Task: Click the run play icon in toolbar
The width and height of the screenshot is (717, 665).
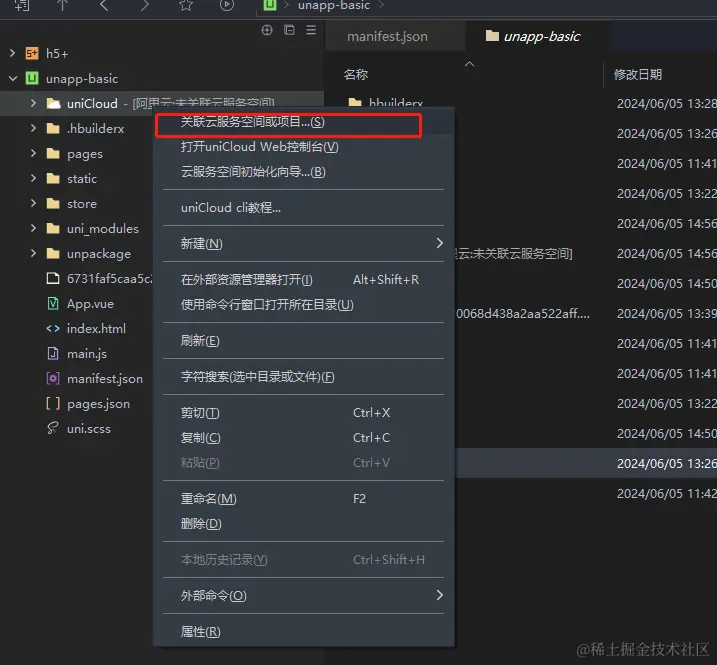Action: coord(227,5)
